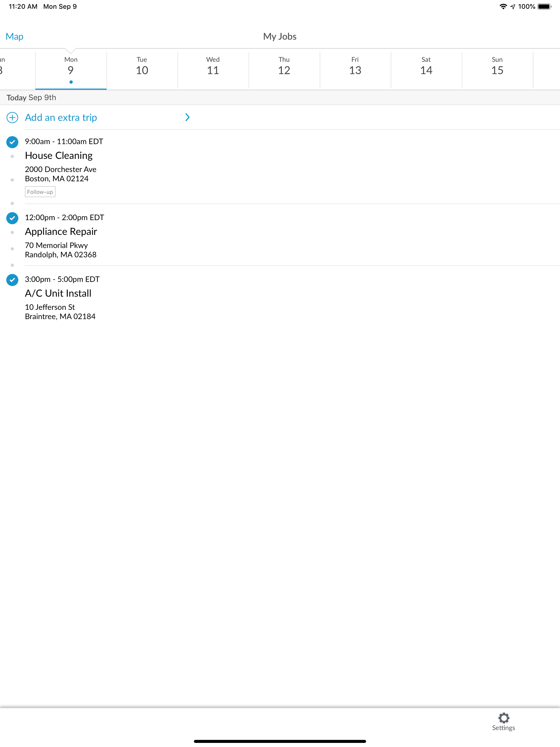Toggle Appliance Repair job checkmark

pyautogui.click(x=13, y=218)
